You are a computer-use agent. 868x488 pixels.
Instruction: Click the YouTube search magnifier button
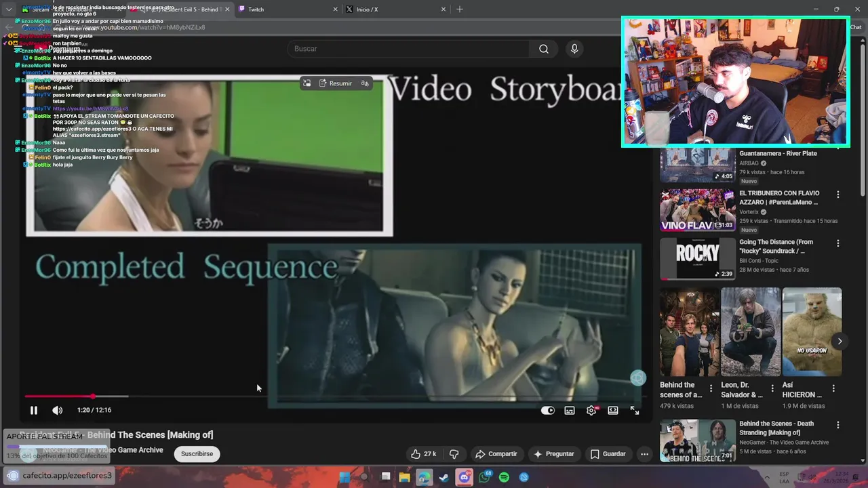[544, 49]
